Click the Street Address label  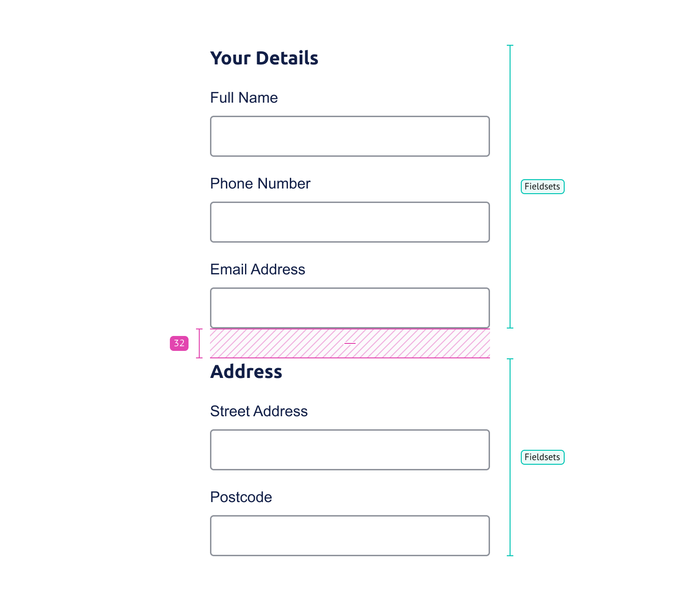[x=259, y=411]
